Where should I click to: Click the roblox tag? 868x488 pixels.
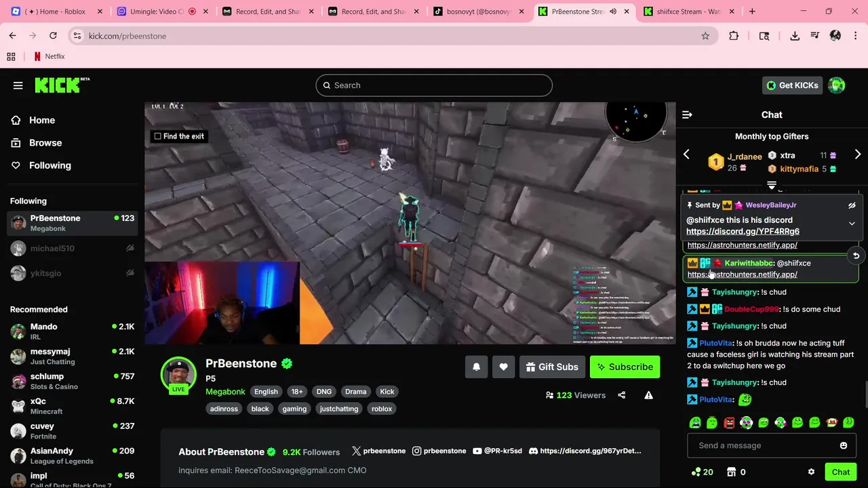(x=382, y=409)
